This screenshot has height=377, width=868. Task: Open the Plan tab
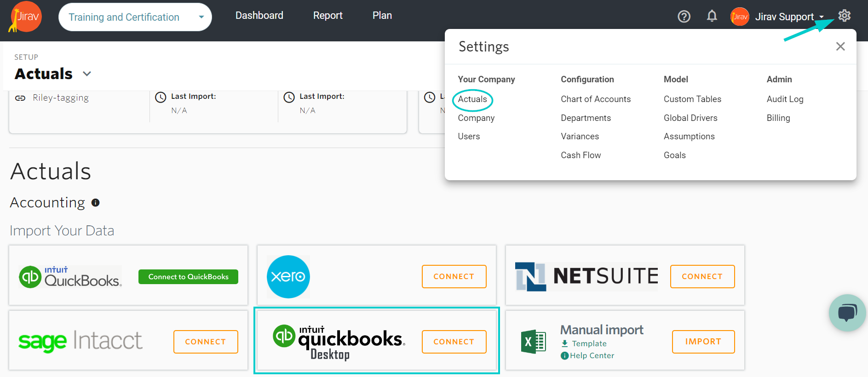382,15
